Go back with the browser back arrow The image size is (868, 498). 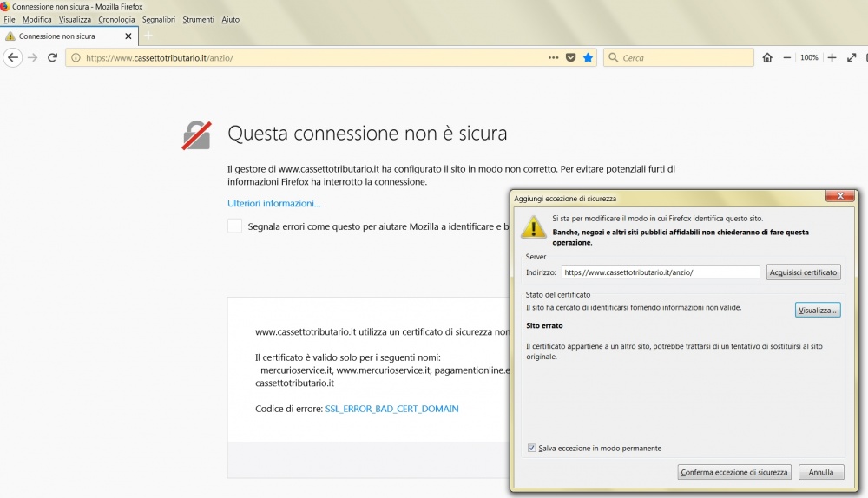coord(13,57)
